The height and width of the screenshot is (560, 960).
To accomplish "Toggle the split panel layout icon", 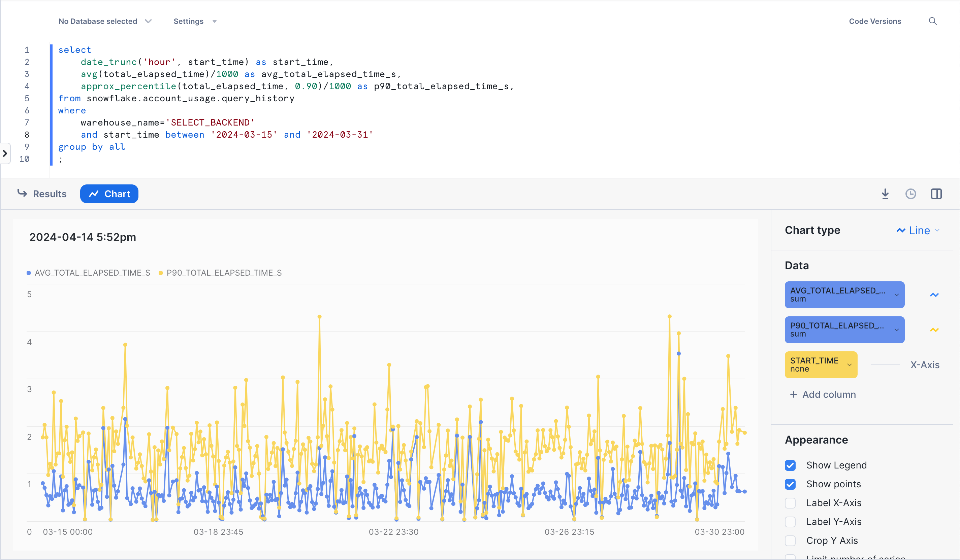I will [936, 194].
